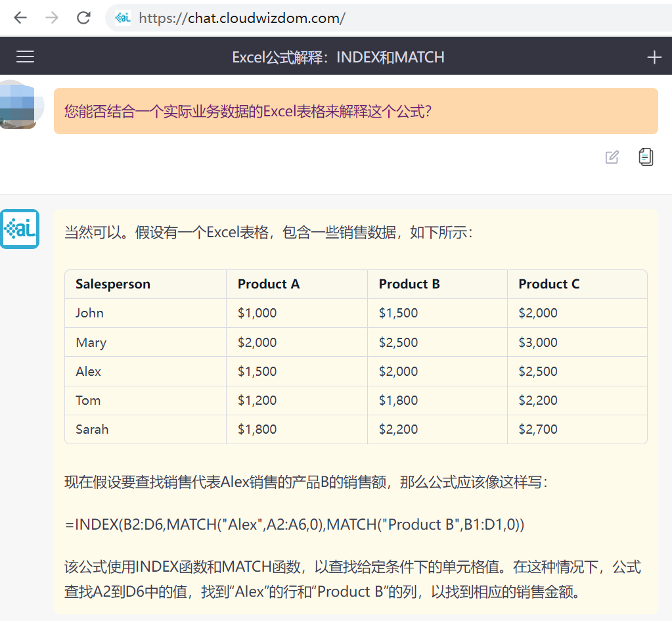Click the intro sentence starting 当然可以
This screenshot has height=621, width=672.
click(268, 233)
